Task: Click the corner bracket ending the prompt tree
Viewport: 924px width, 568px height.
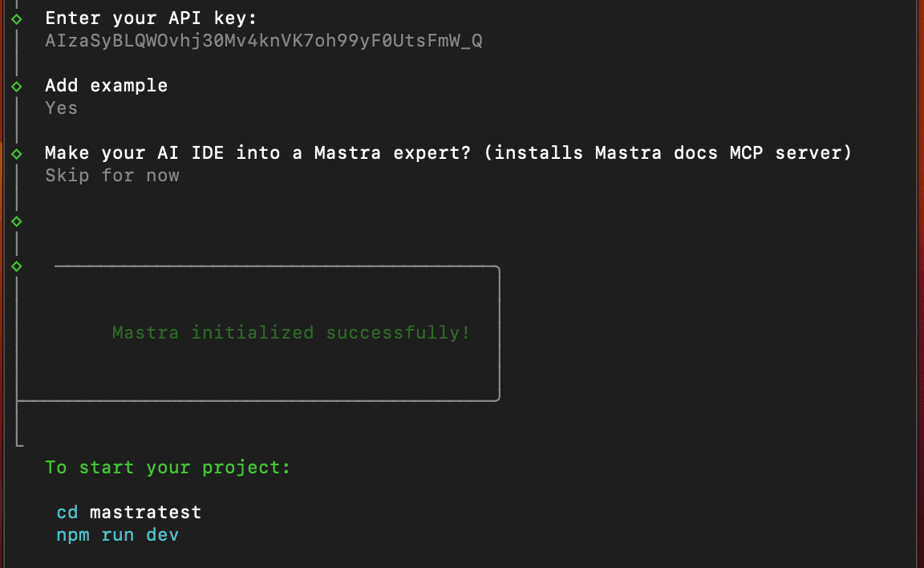Action: coord(19,442)
